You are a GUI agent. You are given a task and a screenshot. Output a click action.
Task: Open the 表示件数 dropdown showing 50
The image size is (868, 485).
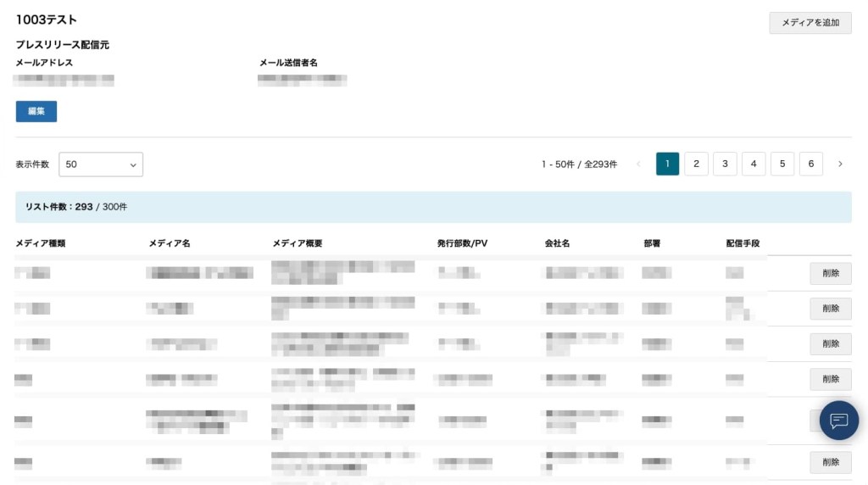pos(101,164)
